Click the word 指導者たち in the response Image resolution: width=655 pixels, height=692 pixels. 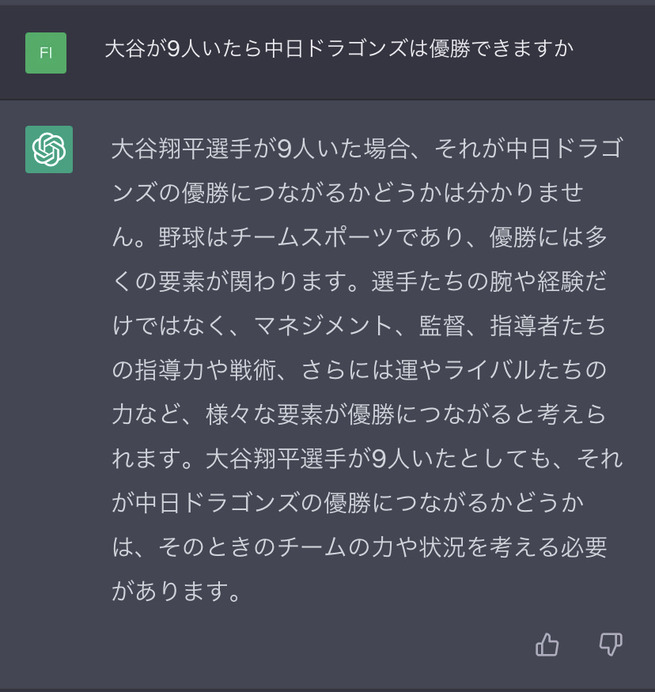[x=548, y=326]
